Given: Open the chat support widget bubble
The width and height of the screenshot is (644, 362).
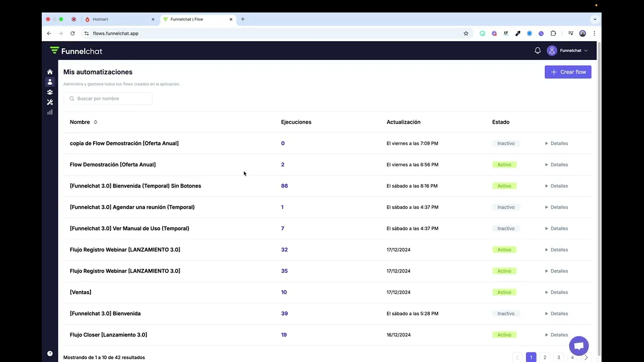Looking at the screenshot, I should pos(579,346).
